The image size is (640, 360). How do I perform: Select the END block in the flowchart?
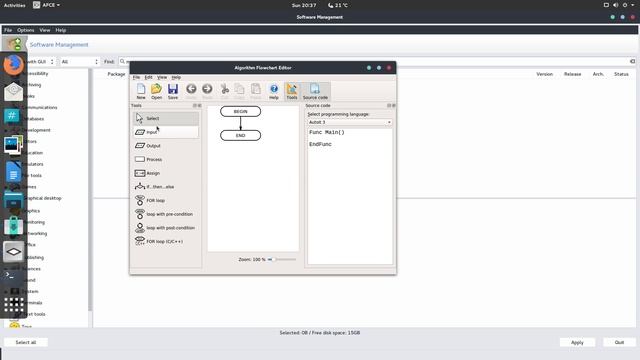[240, 136]
